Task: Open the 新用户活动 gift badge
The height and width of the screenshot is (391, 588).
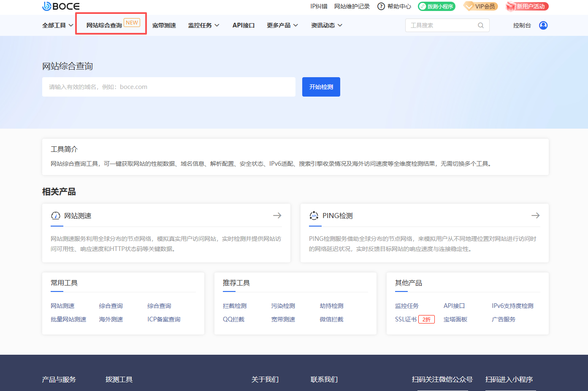Action: [x=527, y=6]
